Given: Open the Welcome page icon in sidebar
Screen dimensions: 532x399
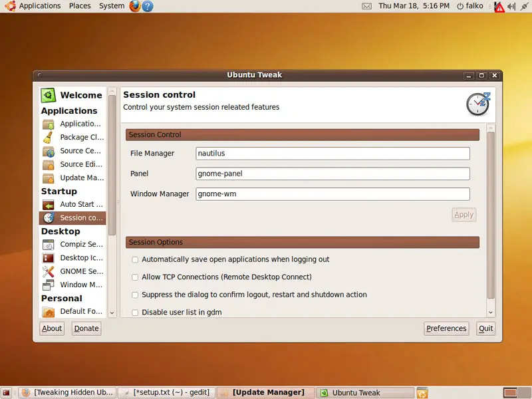Looking at the screenshot, I should coord(48,95).
